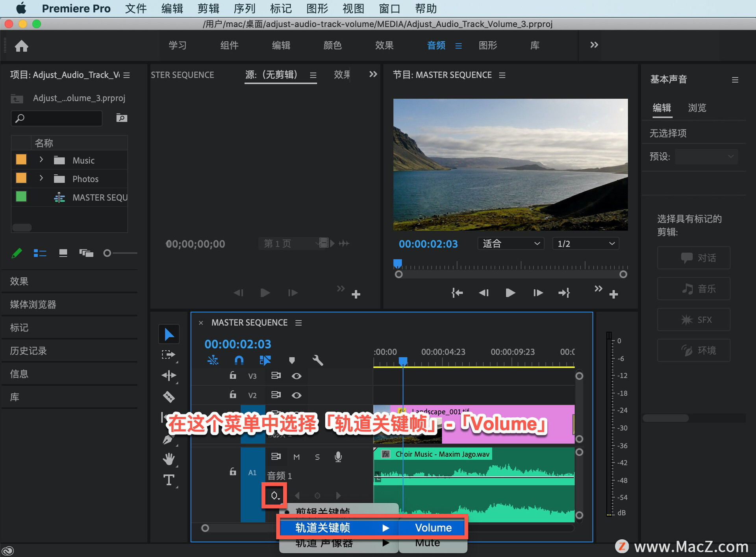
Task: Open the 适合 zoom level dropdown
Action: (x=510, y=243)
